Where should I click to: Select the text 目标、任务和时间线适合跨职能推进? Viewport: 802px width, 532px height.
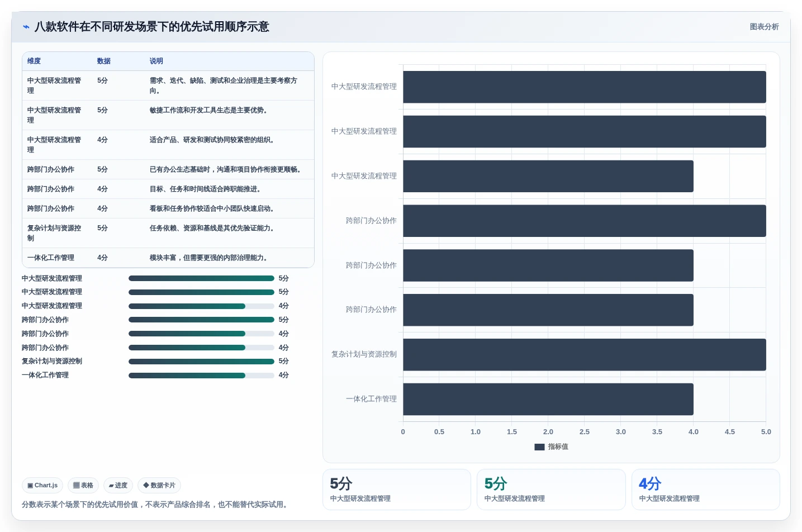[x=207, y=189]
